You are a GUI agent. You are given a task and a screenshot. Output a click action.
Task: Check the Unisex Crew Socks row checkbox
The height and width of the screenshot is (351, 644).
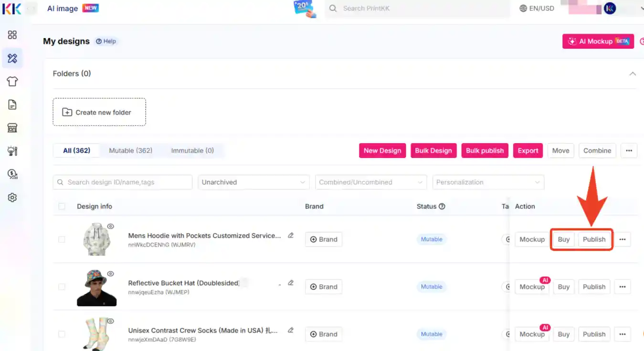[62, 334]
